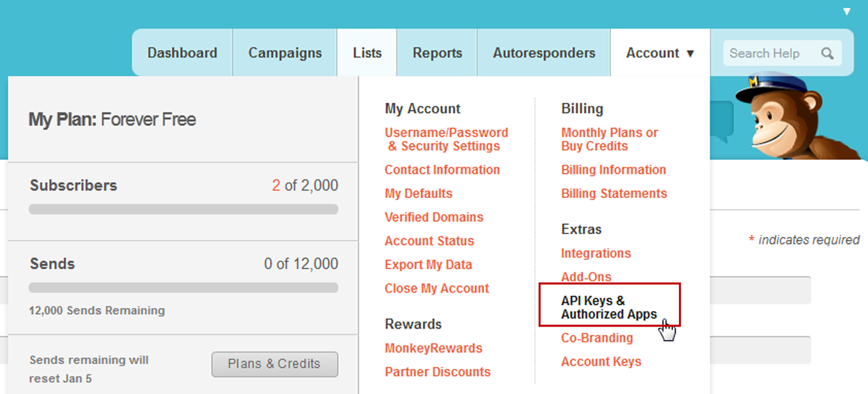This screenshot has height=394, width=868.
Task: Click the Subscribers usage progress bar
Action: [x=183, y=209]
